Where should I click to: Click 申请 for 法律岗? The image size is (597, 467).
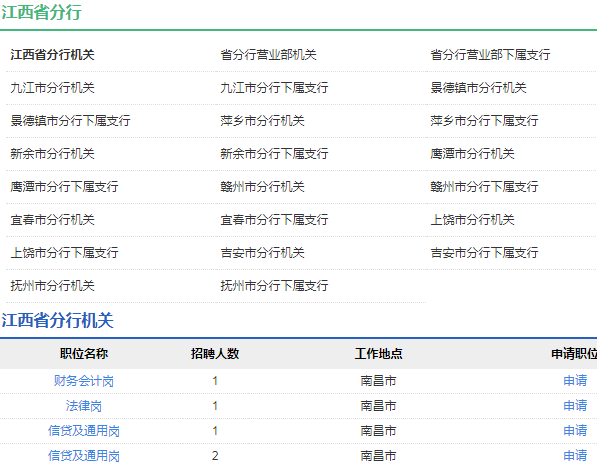coord(575,406)
